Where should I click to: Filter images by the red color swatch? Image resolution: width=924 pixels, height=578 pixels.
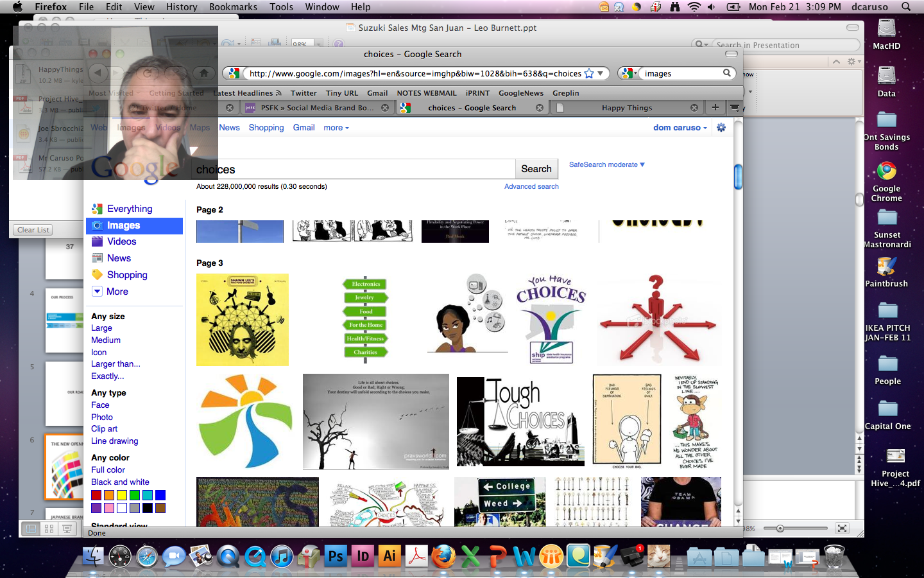point(96,495)
